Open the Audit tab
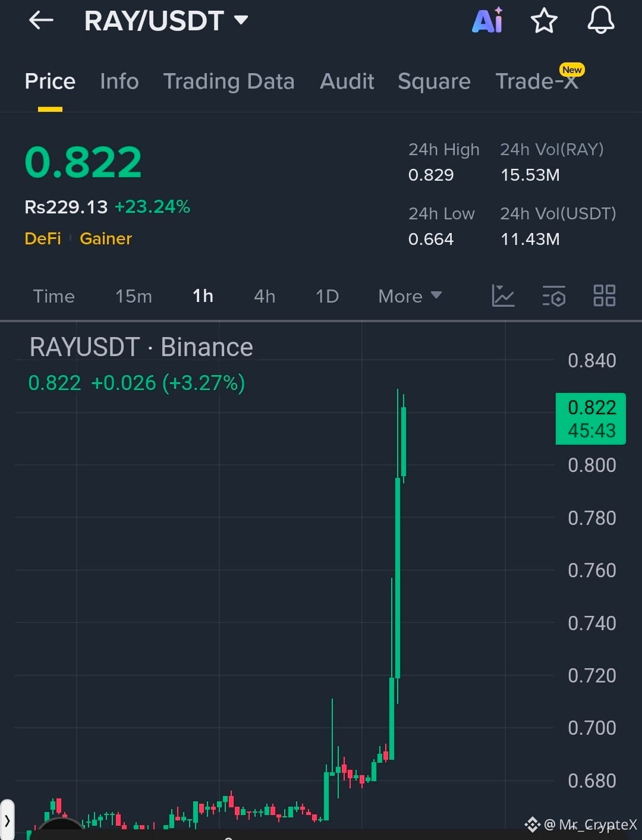 tap(347, 81)
